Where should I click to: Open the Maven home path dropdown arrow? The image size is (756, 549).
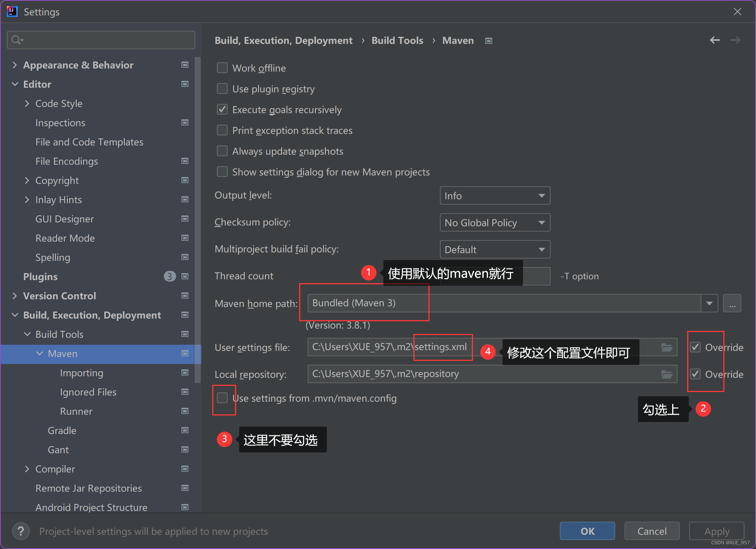click(709, 303)
